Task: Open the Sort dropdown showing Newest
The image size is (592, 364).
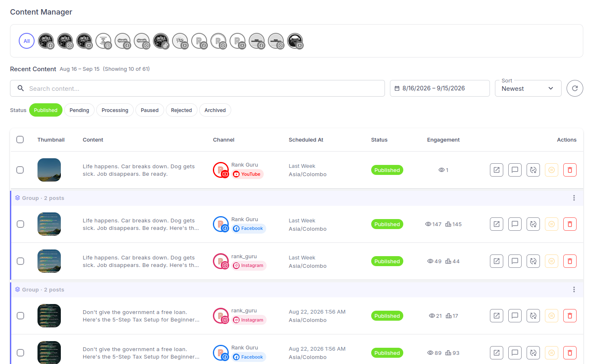Action: 528,88
